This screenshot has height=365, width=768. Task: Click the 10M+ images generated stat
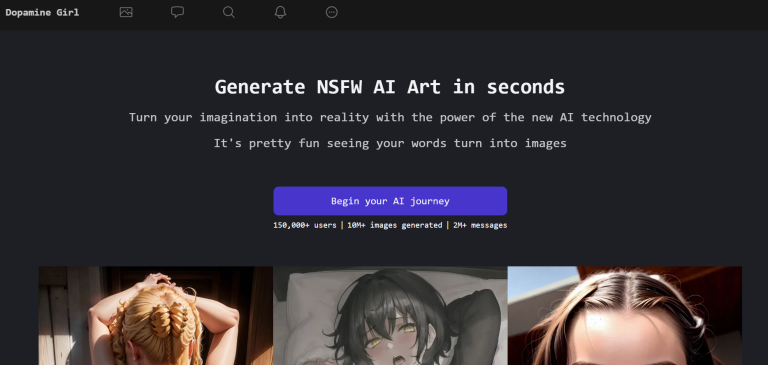[x=394, y=225]
